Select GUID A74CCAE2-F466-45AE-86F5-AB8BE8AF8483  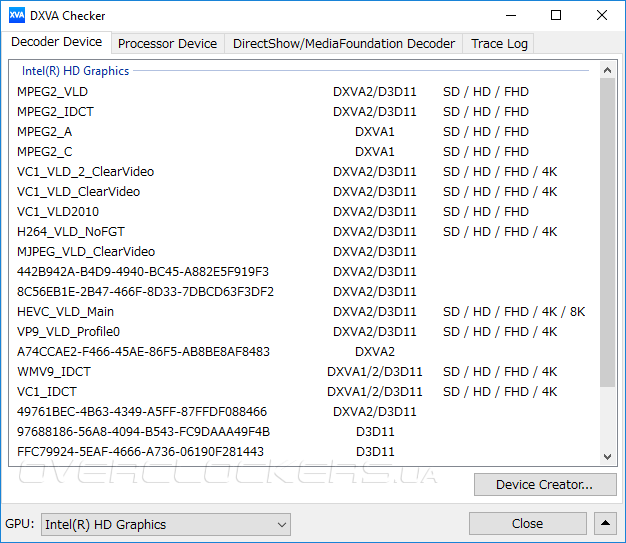tap(303, 351)
